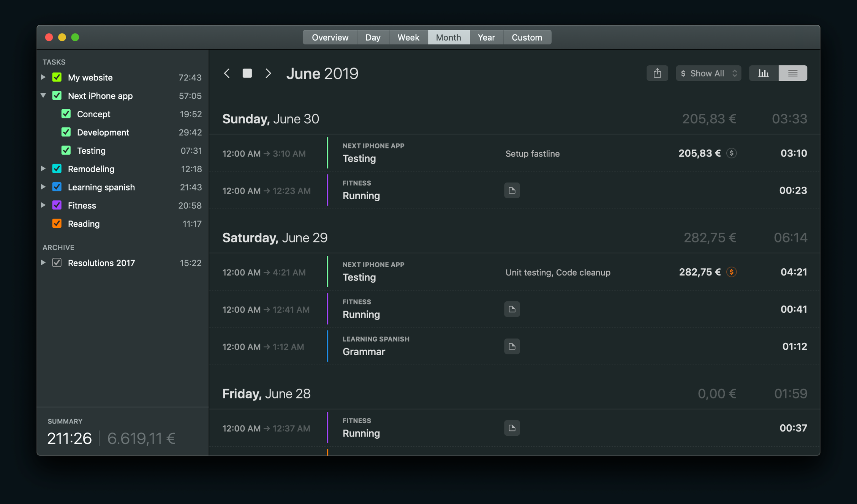Toggle billed dollar icon for 282,75 € entry
Screen dimensions: 857x504
(x=732, y=272)
